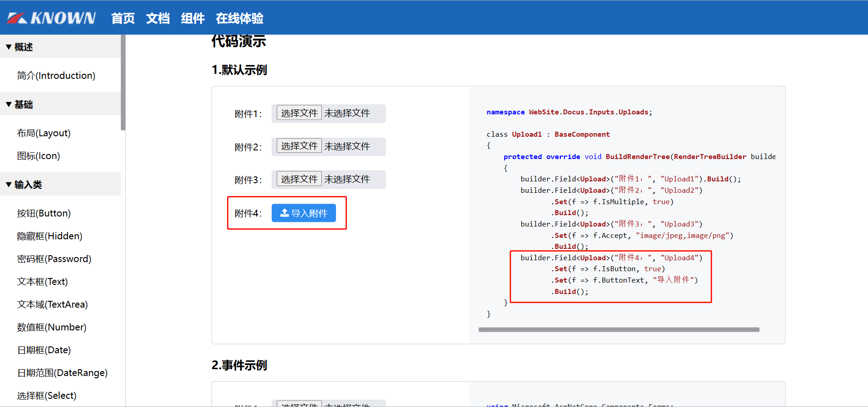Viewport: 868px width, 407px height.
Task: Click the sidebar vertical scrollbar thumb
Action: 123,82
